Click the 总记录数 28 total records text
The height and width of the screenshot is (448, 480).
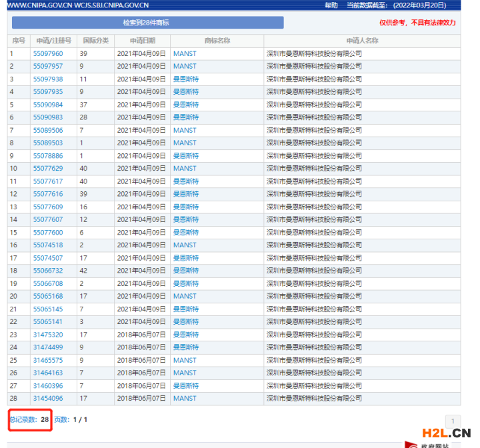29,419
